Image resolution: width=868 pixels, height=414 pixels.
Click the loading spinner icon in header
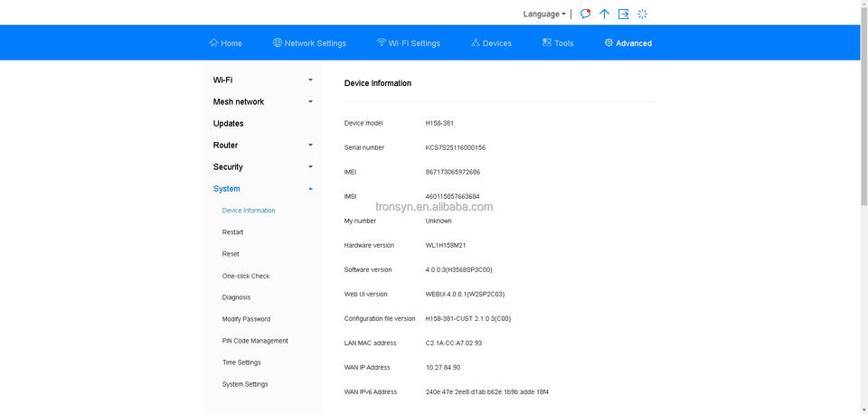coord(643,14)
